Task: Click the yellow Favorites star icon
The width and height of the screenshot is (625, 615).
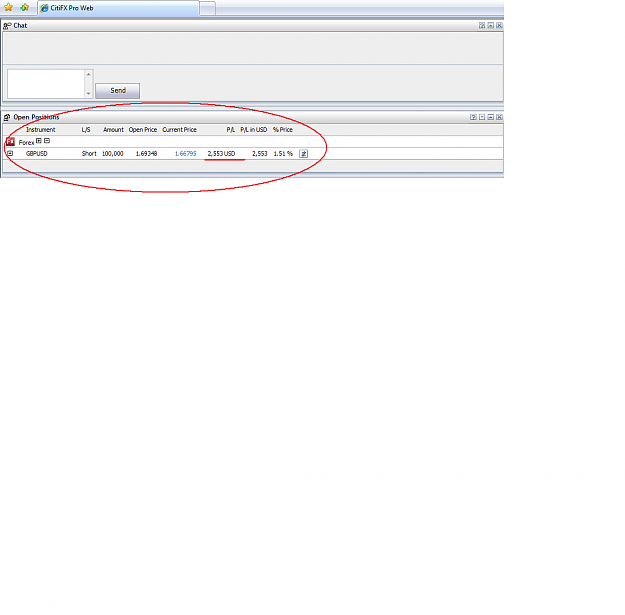Action: 8,8
